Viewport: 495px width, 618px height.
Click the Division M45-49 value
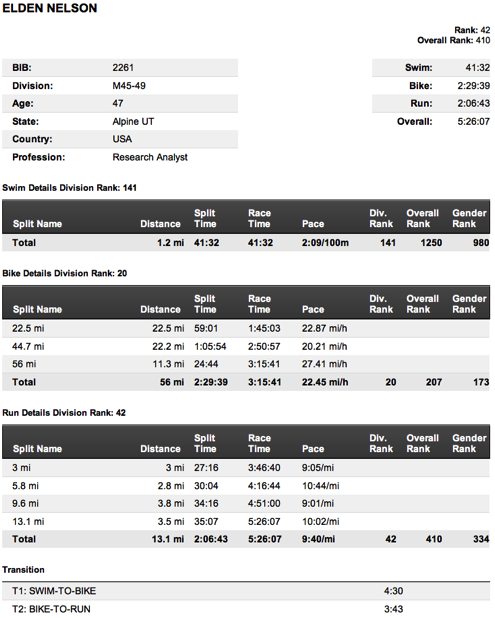(x=129, y=86)
